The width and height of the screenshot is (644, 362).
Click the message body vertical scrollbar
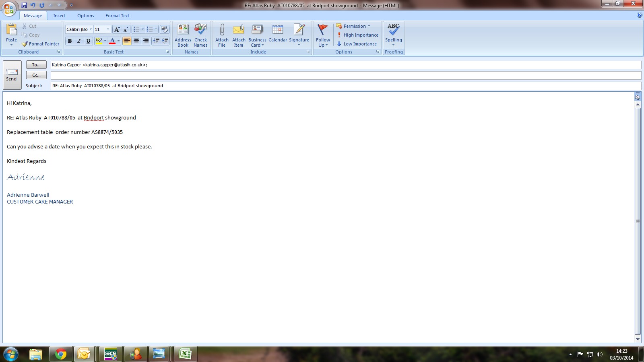click(638, 221)
